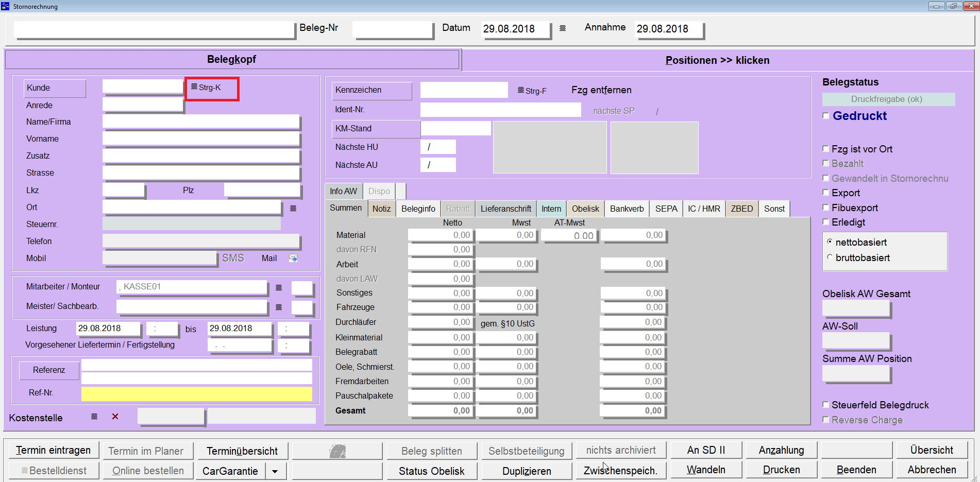Screen dimensions: 980x482
Task: Select the bruttobasiert radio option
Action: point(830,257)
